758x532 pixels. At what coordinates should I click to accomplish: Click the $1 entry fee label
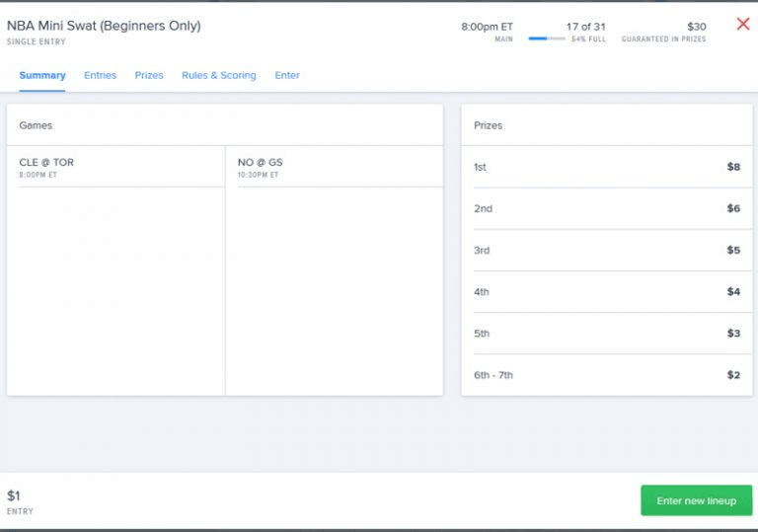14,495
